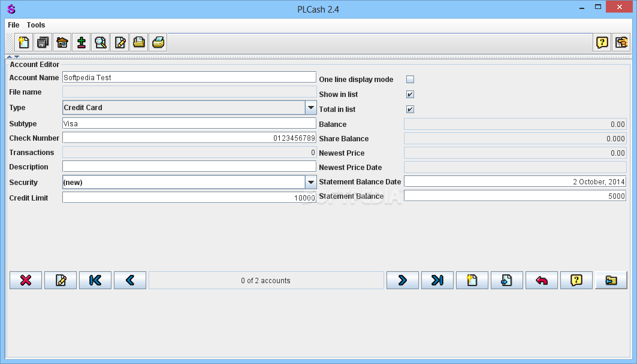Click the printer toolbar icon
Viewport: 637px width, 364px height.
pos(158,42)
